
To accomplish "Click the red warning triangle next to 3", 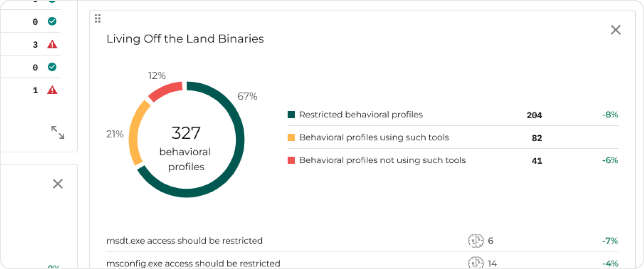I will pos(52,44).
